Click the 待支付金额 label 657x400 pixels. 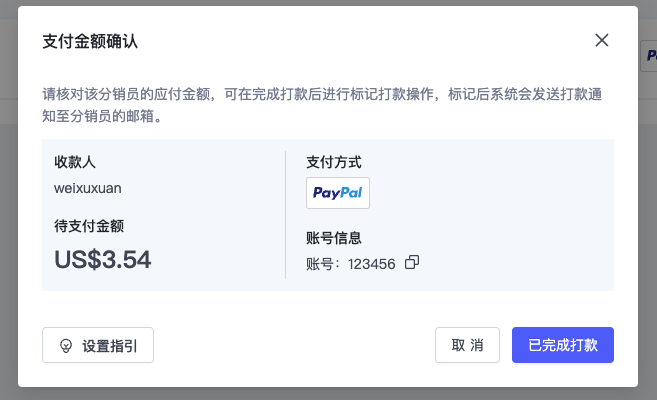(x=89, y=226)
